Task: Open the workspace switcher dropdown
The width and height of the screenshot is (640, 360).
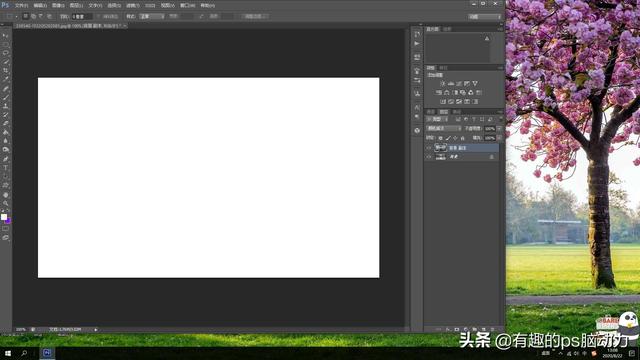Action: point(485,16)
